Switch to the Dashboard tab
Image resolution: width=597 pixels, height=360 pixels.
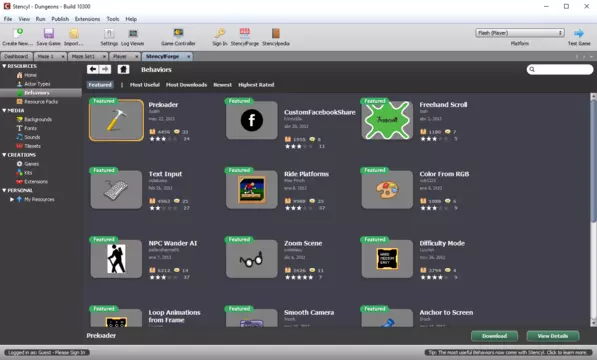16,56
